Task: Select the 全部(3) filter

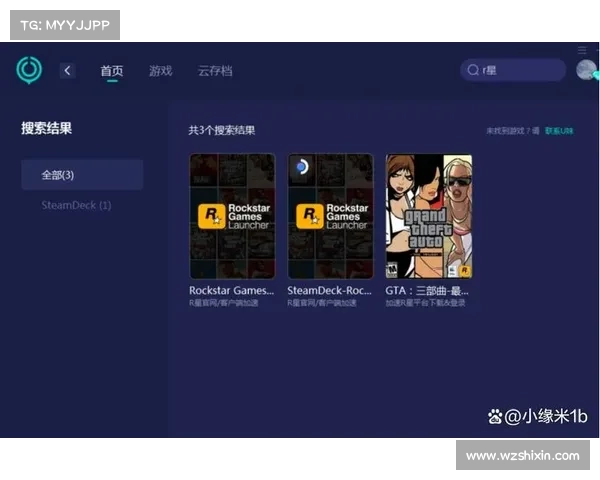Action: 82,175
